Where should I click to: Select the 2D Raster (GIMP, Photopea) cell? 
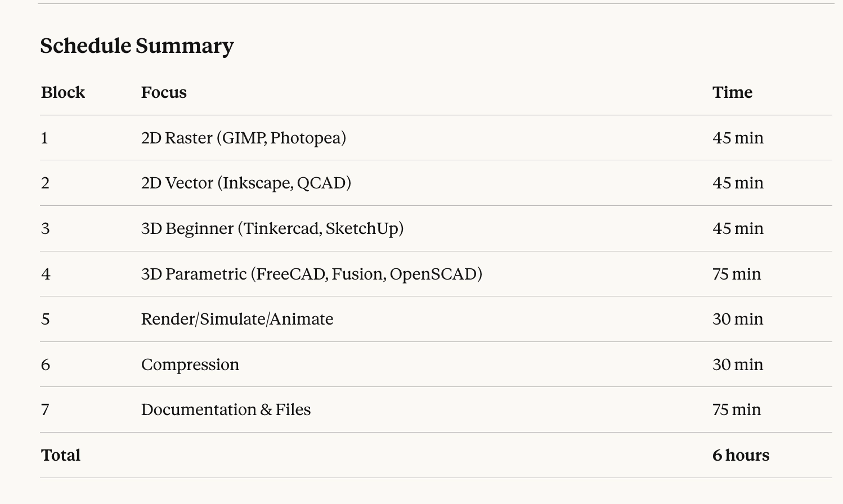click(x=243, y=138)
